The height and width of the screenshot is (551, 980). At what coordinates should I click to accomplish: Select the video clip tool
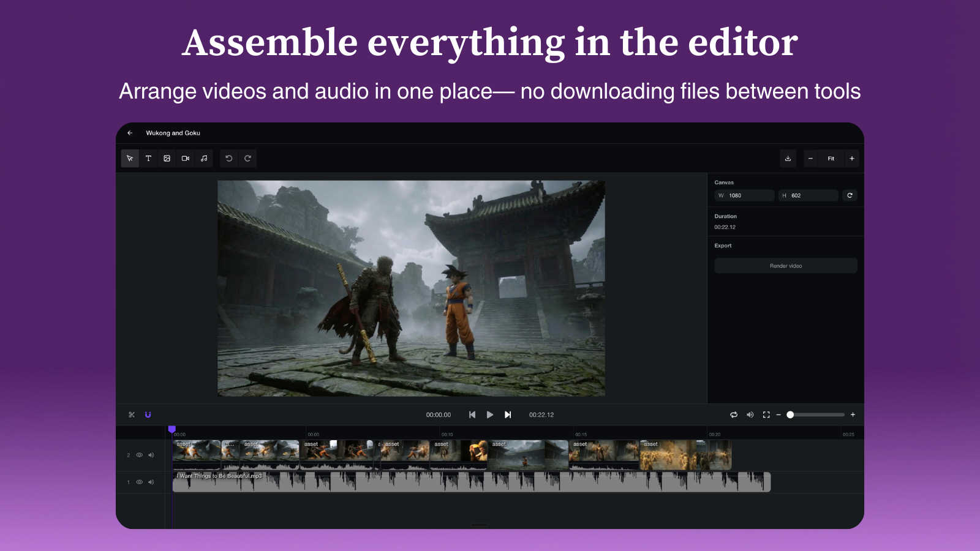185,158
